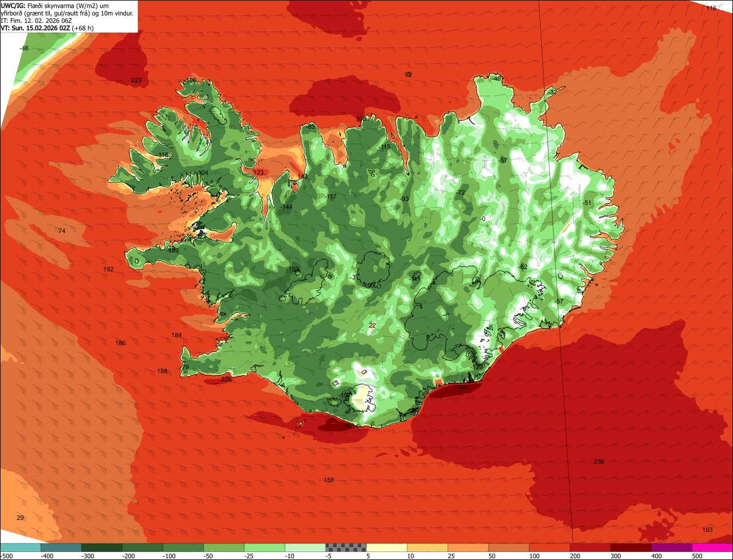Click the value 182 over the sea
733x560 pixels.
click(x=108, y=269)
